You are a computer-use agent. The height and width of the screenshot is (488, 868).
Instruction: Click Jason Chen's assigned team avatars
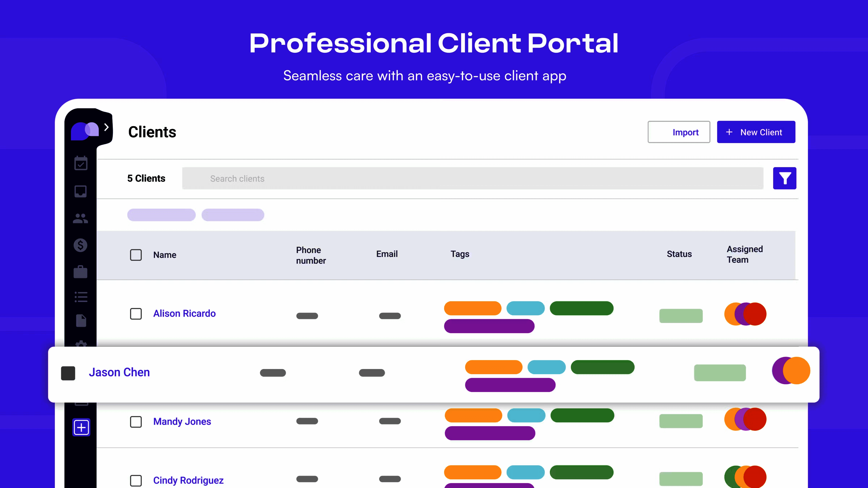tap(791, 371)
